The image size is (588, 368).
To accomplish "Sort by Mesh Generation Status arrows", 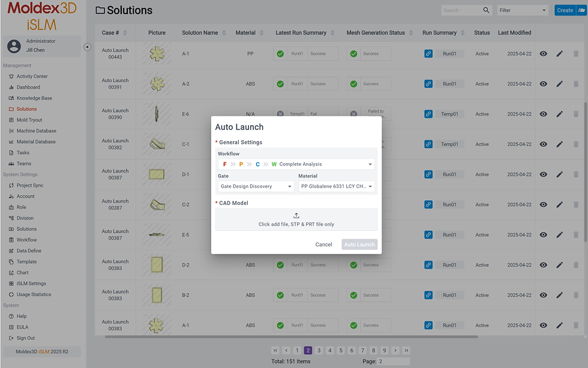I will [x=410, y=33].
